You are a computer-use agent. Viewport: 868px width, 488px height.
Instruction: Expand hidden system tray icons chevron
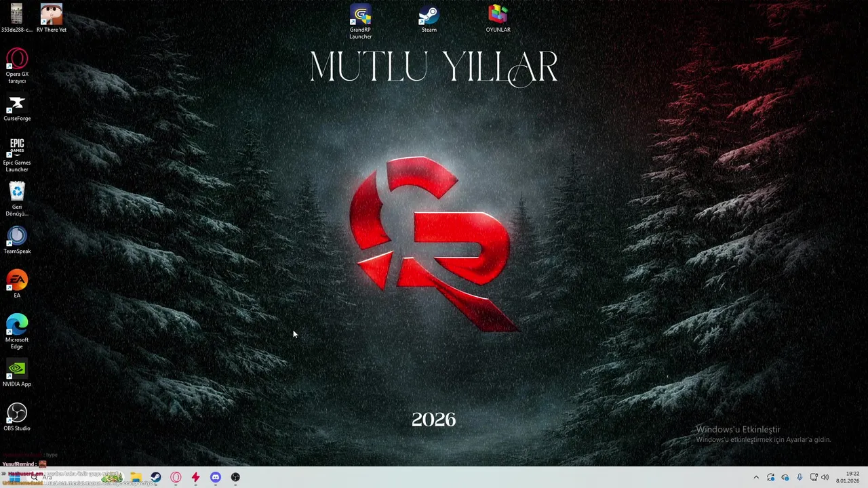tap(756, 477)
